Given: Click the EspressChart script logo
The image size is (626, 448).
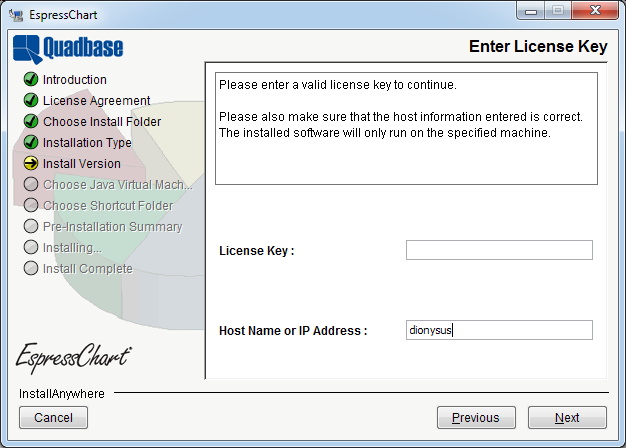Looking at the screenshot, I should click(73, 357).
